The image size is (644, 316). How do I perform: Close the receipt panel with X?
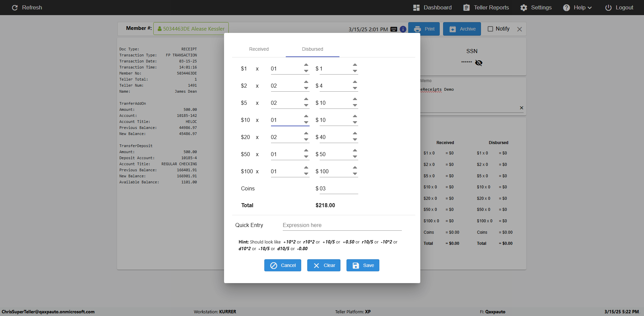(x=520, y=29)
